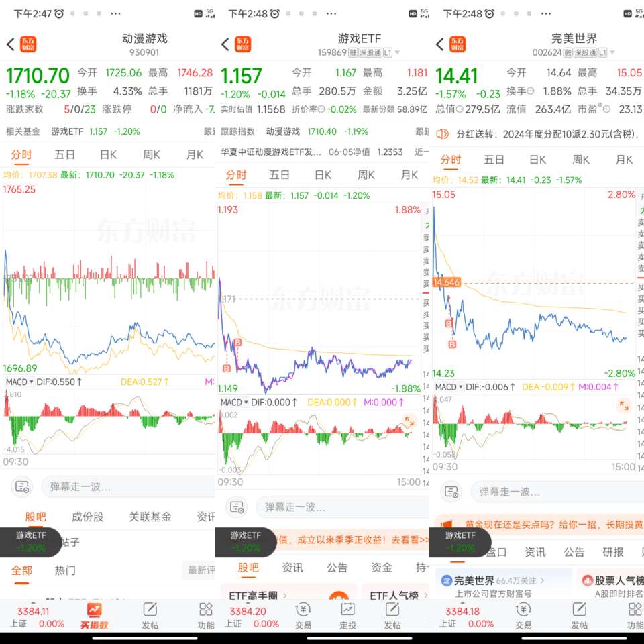The height and width of the screenshot is (644, 644).
Task: Tap info icon next to 折价率
Action: point(321,109)
